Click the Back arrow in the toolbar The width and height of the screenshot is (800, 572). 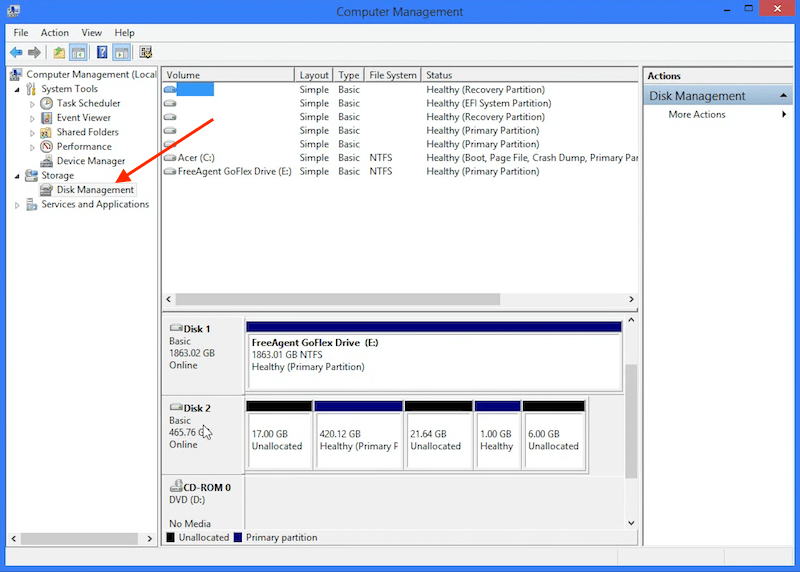point(16,52)
